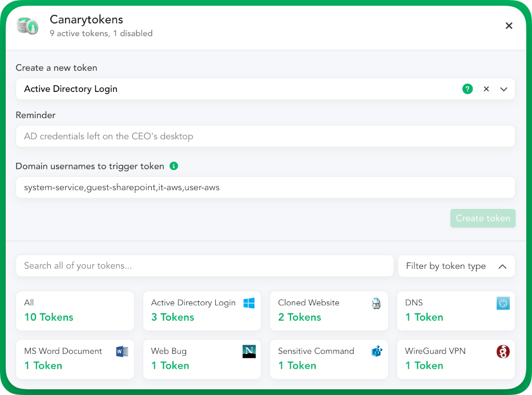This screenshot has height=395, width=532.
Task: Collapse the Filter by token type dropdown
Action: click(456, 266)
